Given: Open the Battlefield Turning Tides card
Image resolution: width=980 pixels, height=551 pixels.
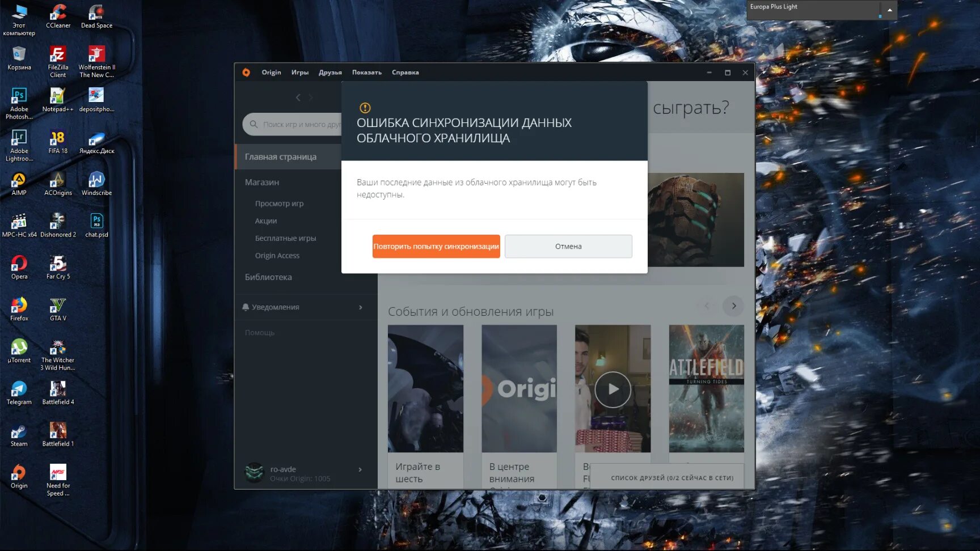Looking at the screenshot, I should click(706, 389).
